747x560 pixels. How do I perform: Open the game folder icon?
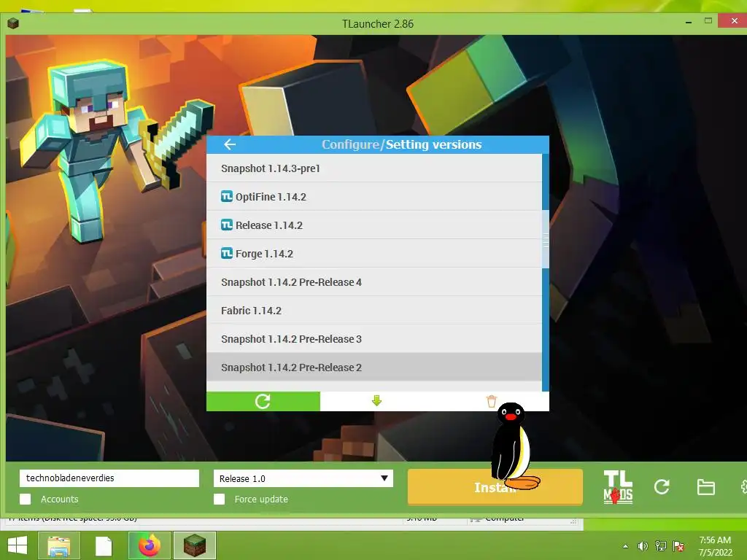(705, 487)
